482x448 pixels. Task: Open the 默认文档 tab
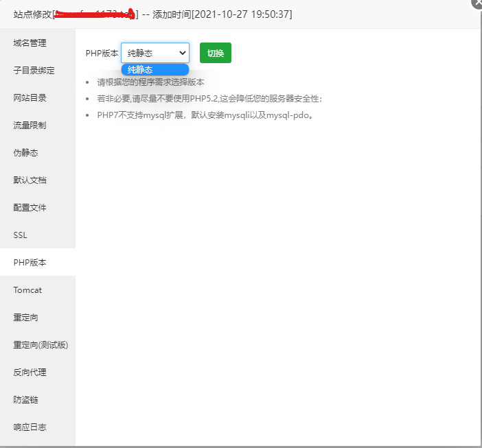[38, 180]
